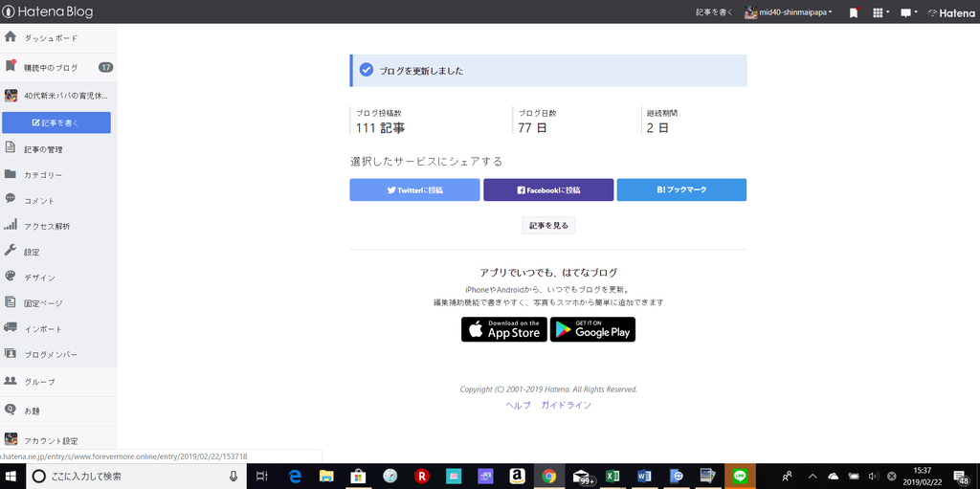Open the Action Center notifications icon
The width and height of the screenshot is (980, 489).
coord(963,477)
